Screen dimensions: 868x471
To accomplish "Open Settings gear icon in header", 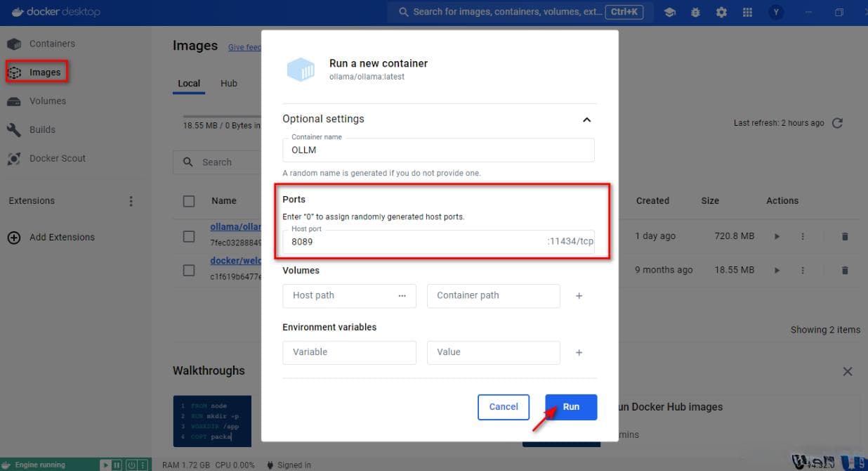I will tap(721, 12).
